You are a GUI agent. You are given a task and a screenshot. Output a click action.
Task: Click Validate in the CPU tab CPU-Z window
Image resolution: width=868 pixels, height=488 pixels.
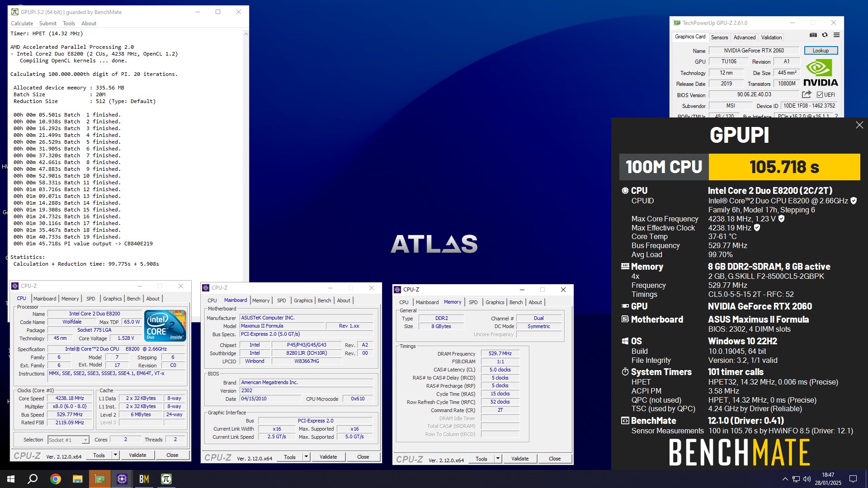click(x=137, y=455)
